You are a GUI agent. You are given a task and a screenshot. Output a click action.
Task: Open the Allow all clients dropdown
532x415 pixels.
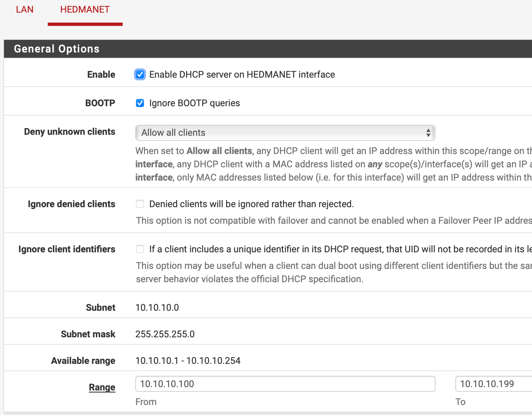pyautogui.click(x=285, y=133)
